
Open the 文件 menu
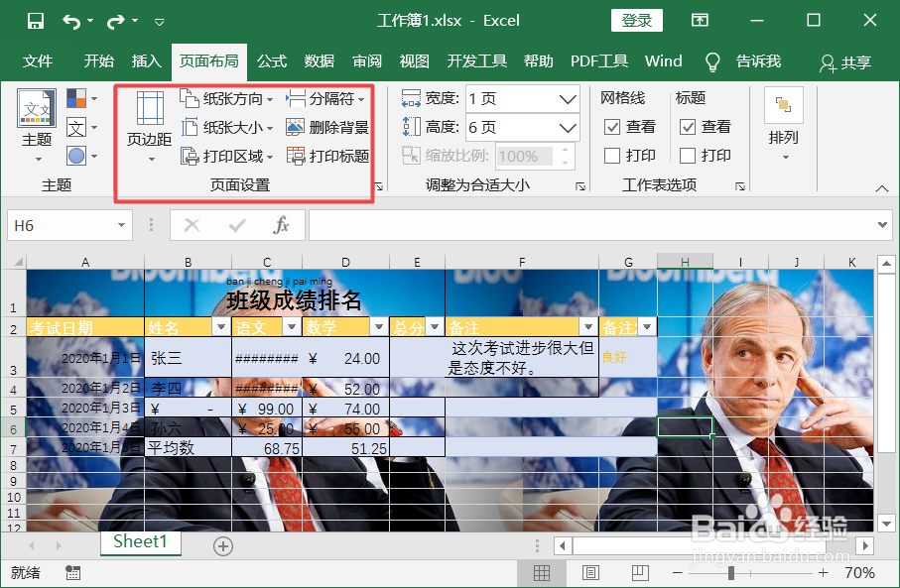point(38,60)
